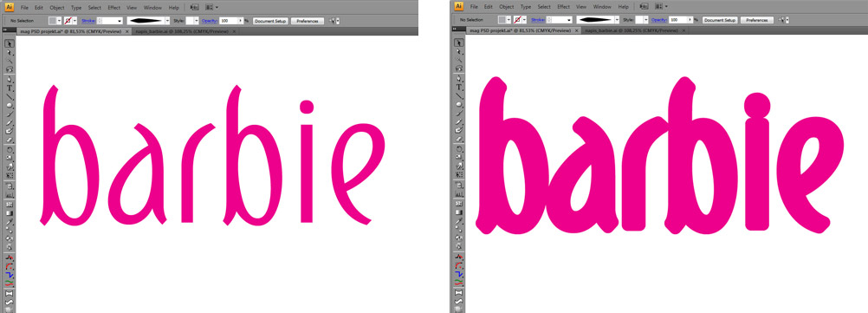Open the Style dropdown in right window
Image resolution: width=868 pixels, height=313 pixels.
click(x=646, y=21)
